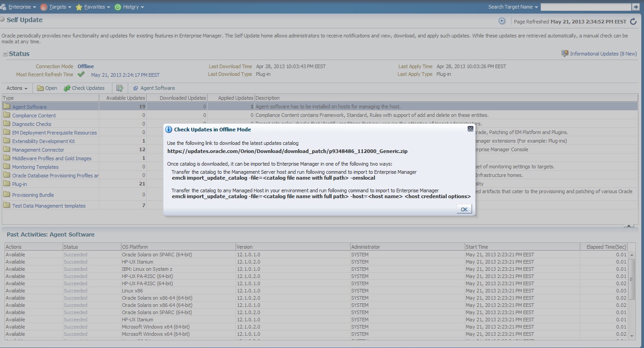The height and width of the screenshot is (348, 644).
Task: Open Search Target Name dropdown
Action: coord(513,7)
